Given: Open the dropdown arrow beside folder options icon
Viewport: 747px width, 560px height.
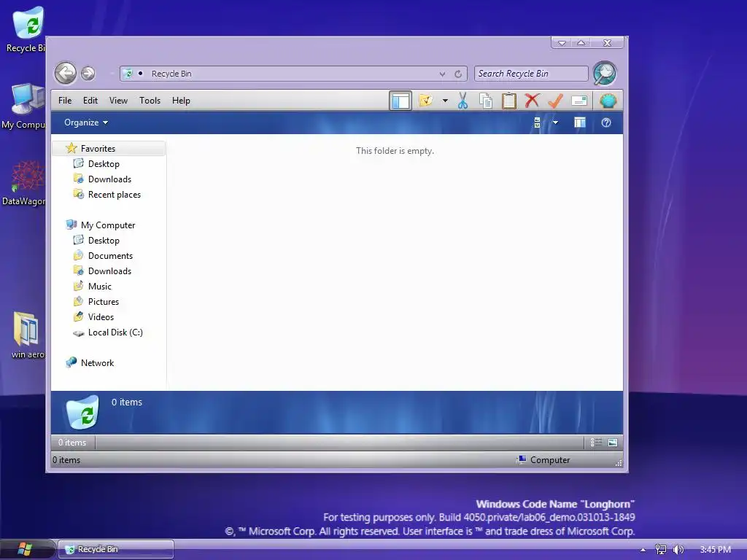Looking at the screenshot, I should (x=445, y=101).
